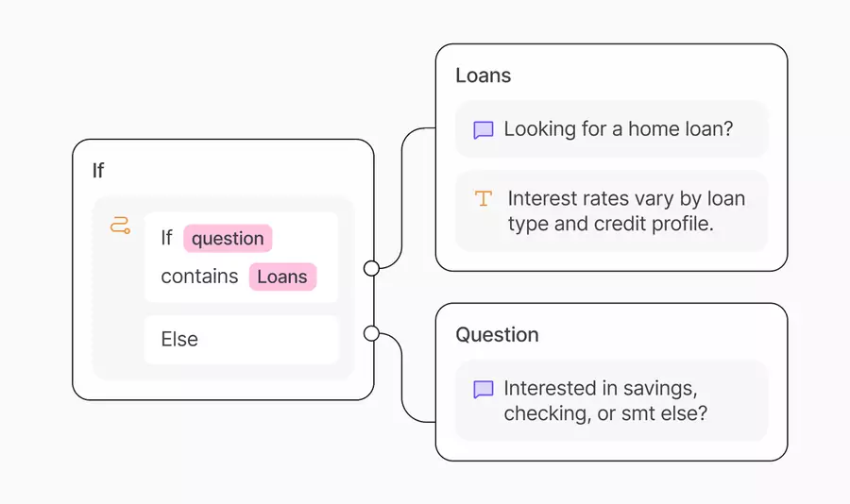Click the Else condition row
This screenshot has width=850, height=504.
(x=241, y=340)
